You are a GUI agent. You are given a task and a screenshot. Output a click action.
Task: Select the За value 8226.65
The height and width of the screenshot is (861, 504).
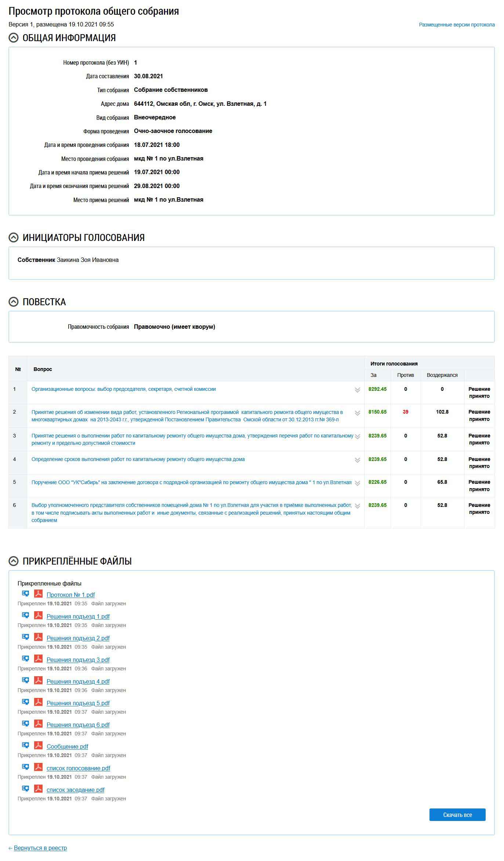coord(377,482)
